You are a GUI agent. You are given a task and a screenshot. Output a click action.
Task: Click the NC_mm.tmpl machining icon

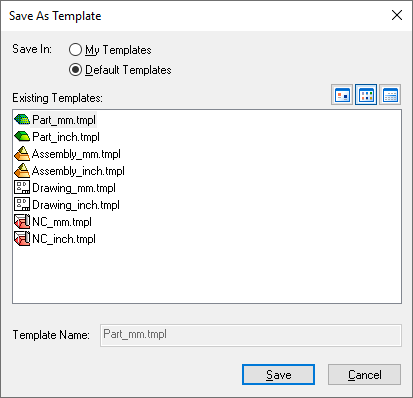click(x=22, y=221)
